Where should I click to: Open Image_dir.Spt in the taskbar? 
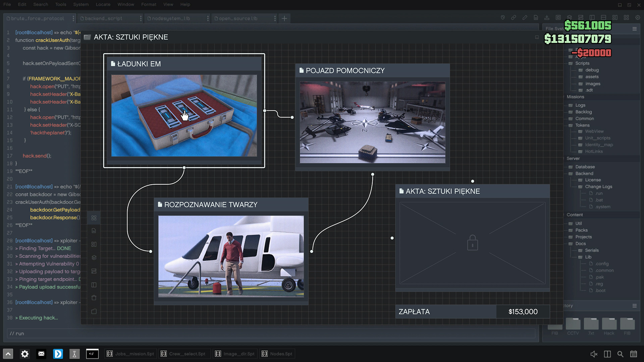click(235, 354)
